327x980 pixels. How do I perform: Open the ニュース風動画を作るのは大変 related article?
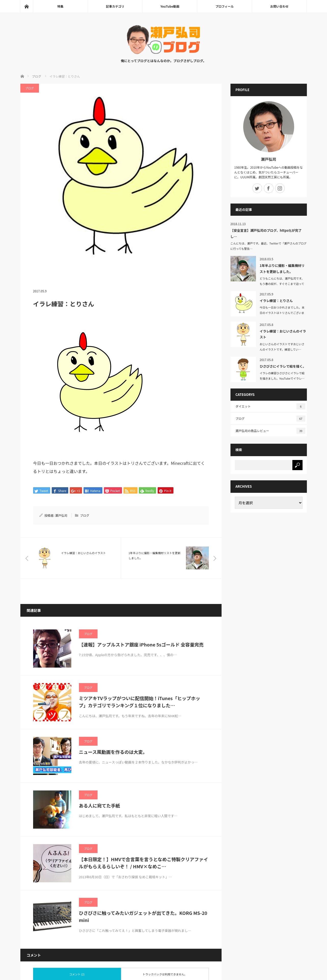(112, 752)
